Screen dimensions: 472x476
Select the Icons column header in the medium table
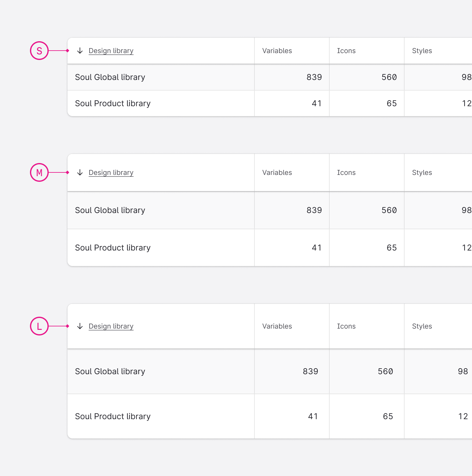[347, 172]
